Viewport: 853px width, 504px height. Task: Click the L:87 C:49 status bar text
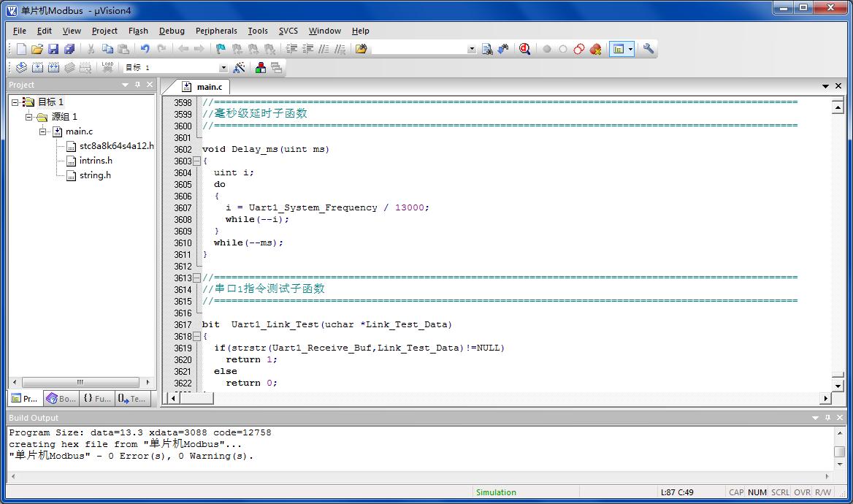(677, 492)
